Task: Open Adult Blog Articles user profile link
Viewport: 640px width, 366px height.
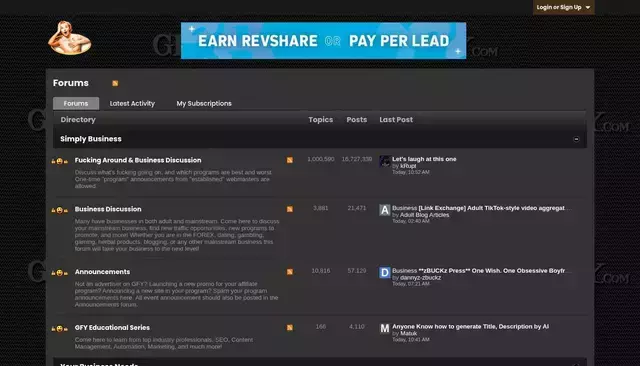Action: point(424,215)
